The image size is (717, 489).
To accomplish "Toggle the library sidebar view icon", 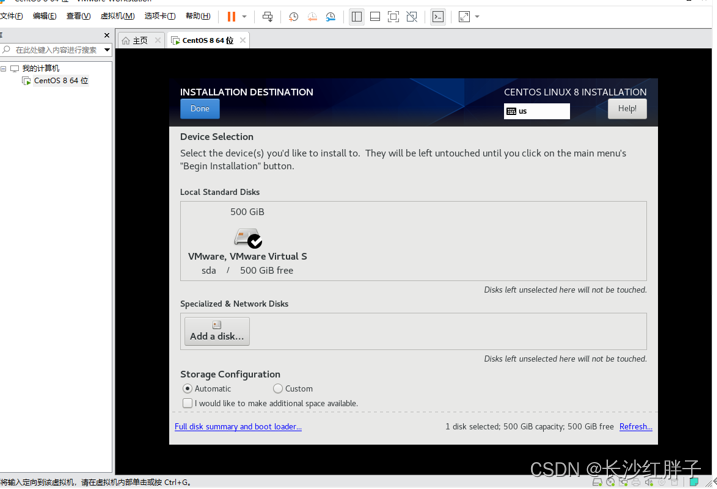I will click(x=357, y=17).
